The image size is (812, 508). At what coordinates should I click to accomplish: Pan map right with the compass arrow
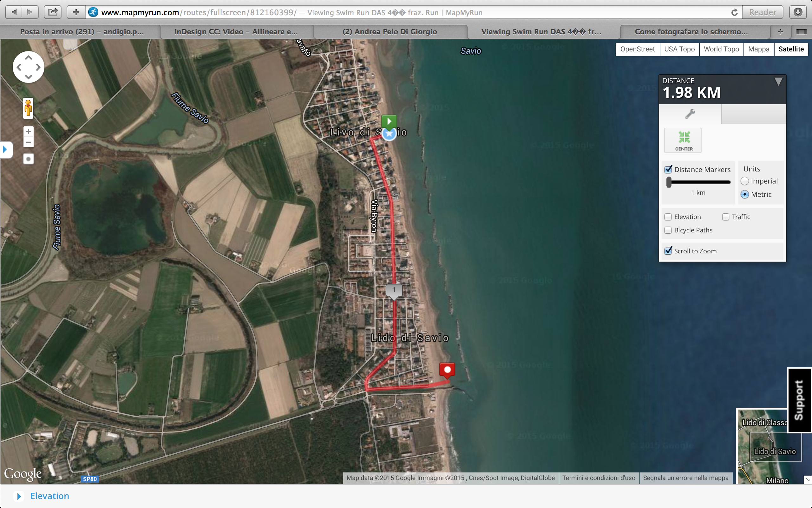click(38, 67)
